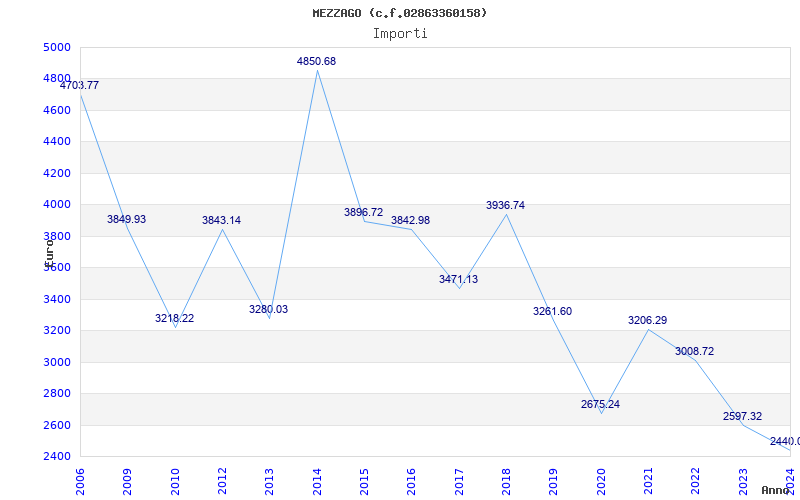Click the 4000 y-axis tick label
This screenshot has width=800, height=500.
tap(57, 204)
